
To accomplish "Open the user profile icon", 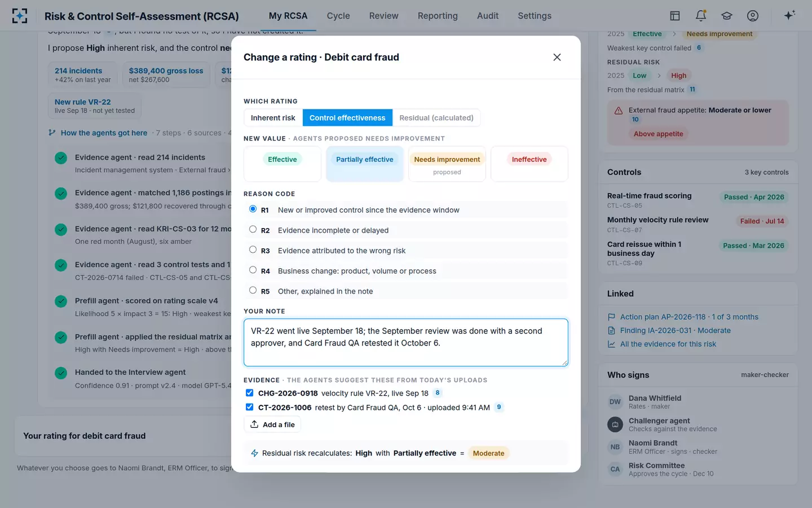I will click(x=753, y=16).
